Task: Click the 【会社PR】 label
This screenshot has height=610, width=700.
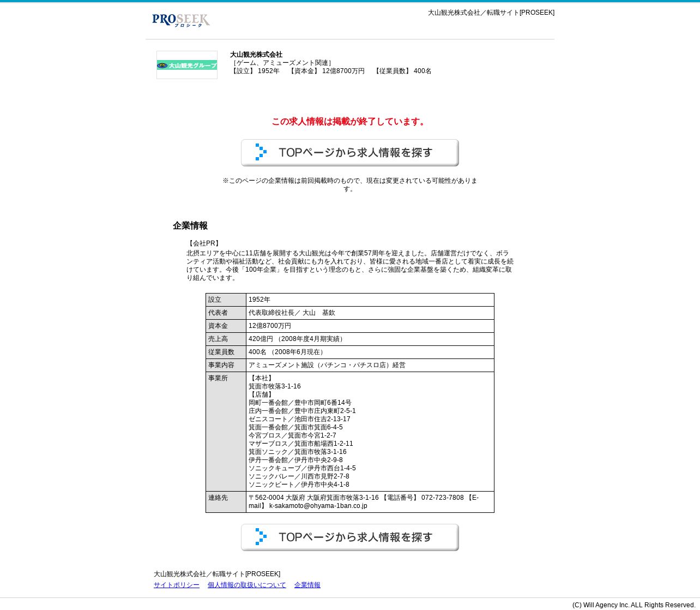Action: 204,243
